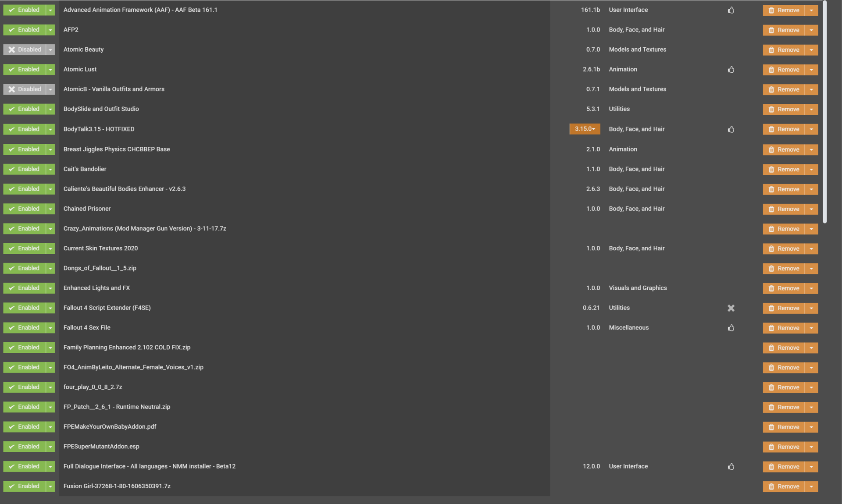
Task: Click Miscellaneous category of Fallout 4 Sex File
Action: coord(628,327)
